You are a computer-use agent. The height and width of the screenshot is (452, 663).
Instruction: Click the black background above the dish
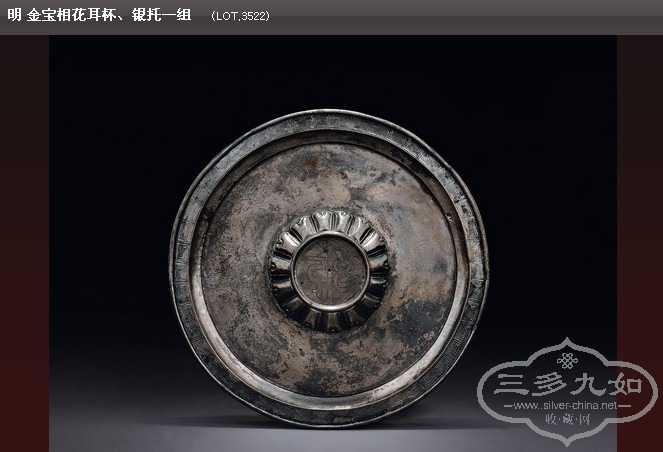pyautogui.click(x=329, y=70)
